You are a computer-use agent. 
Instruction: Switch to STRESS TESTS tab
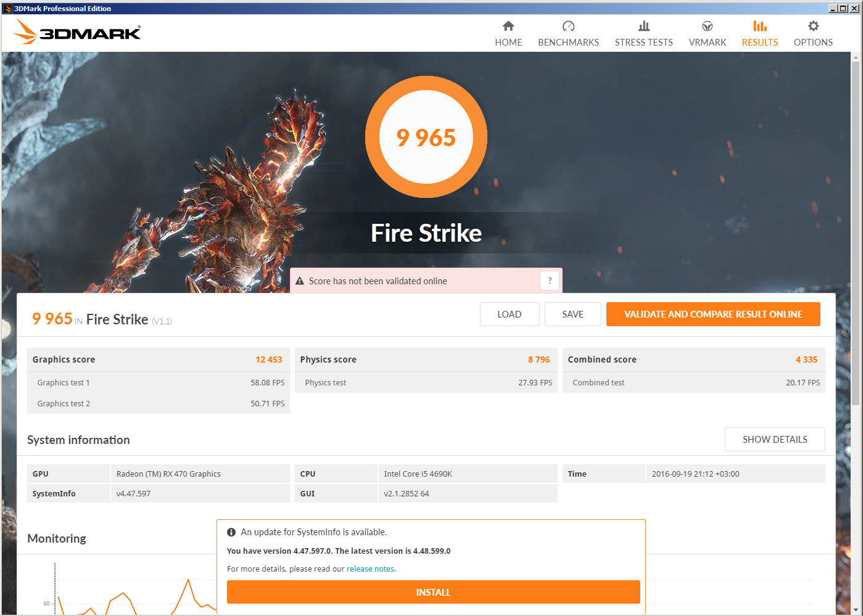[x=644, y=33]
